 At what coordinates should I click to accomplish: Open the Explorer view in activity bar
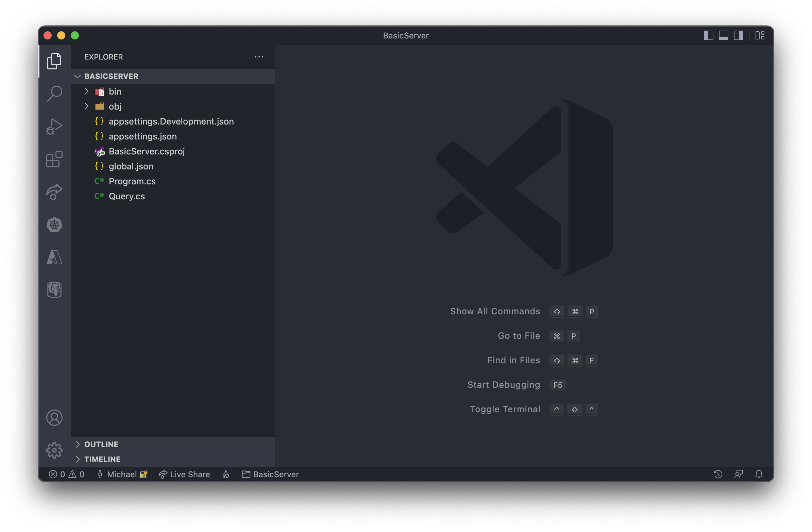point(54,61)
